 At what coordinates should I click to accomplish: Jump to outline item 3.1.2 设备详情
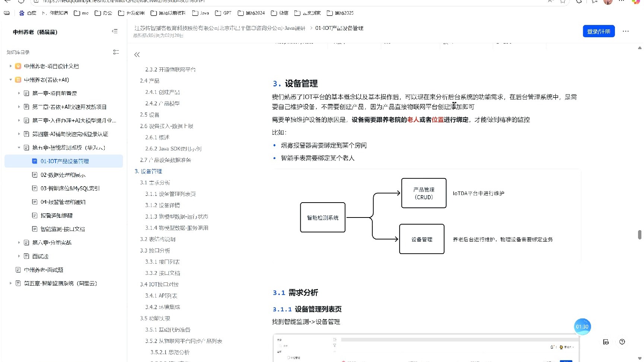click(162, 205)
